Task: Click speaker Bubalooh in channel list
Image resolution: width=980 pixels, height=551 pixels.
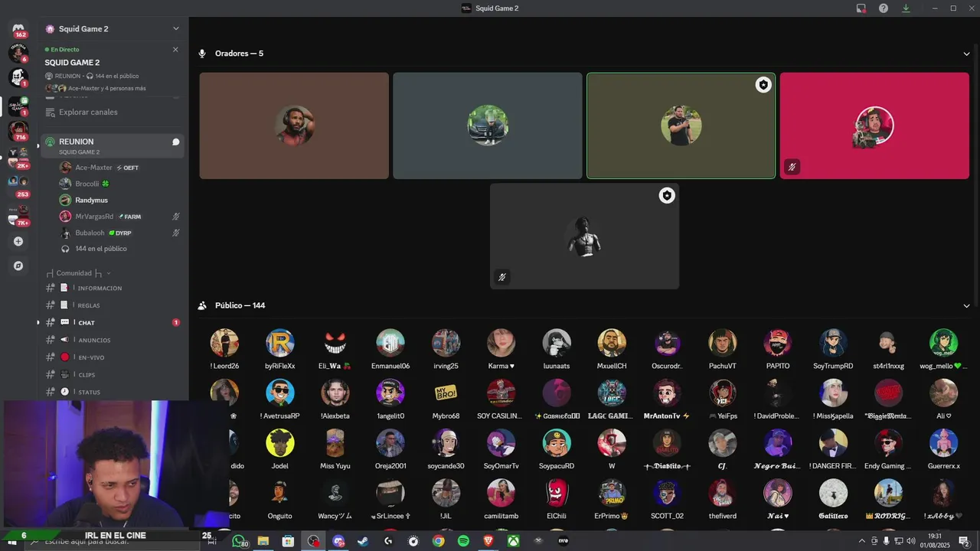Action: [120, 233]
